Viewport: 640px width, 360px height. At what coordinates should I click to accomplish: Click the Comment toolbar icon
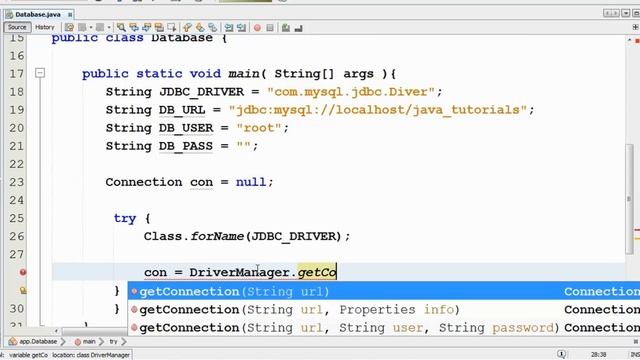click(286, 28)
